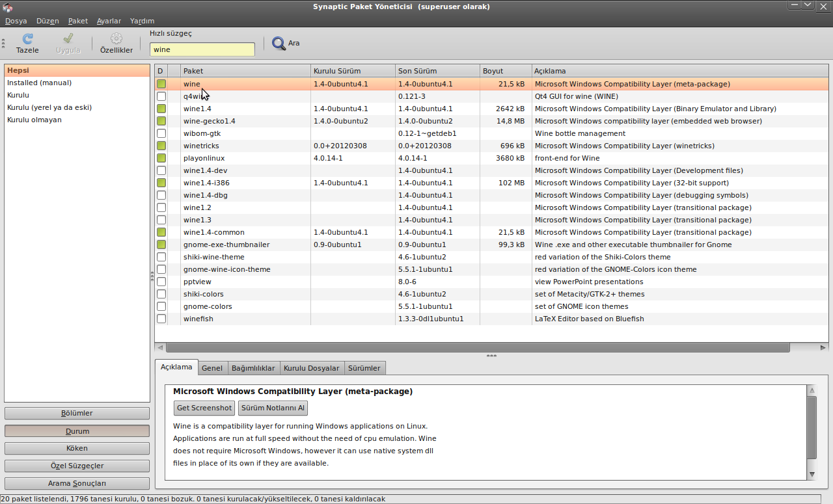
Task: Click the Sürüm Notlarını Al button
Action: pyautogui.click(x=273, y=408)
